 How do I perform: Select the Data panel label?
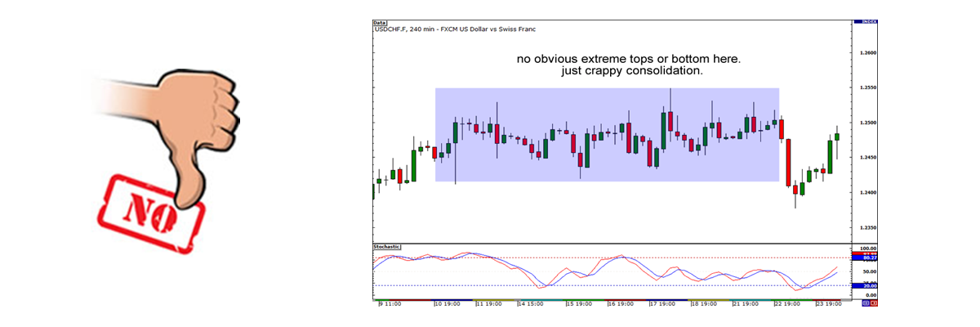click(x=380, y=23)
